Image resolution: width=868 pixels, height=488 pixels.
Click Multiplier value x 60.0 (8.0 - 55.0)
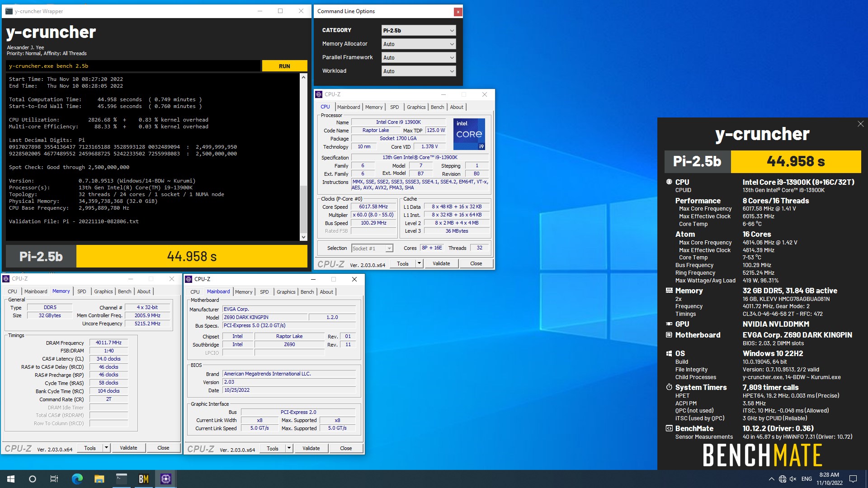click(x=373, y=215)
